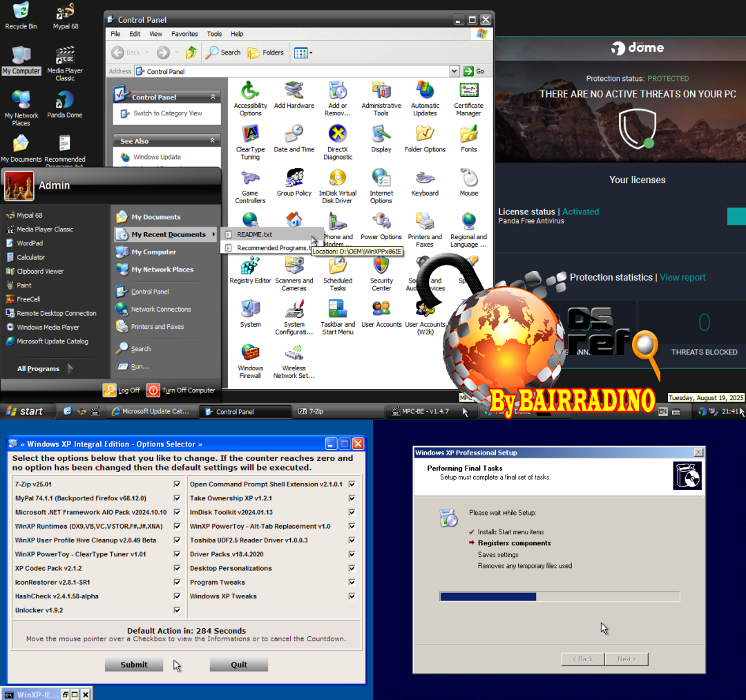Open Date and Time settings
This screenshot has height=700, width=746.
click(294, 139)
